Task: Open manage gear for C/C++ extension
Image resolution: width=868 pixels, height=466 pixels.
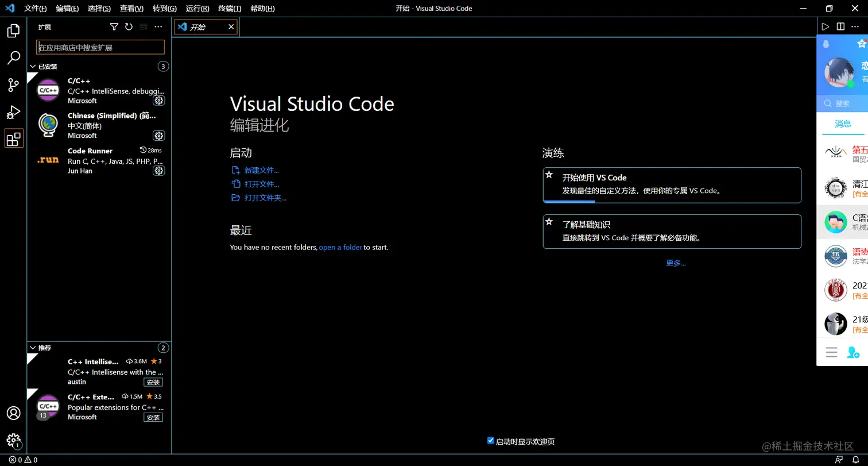Action: (159, 101)
